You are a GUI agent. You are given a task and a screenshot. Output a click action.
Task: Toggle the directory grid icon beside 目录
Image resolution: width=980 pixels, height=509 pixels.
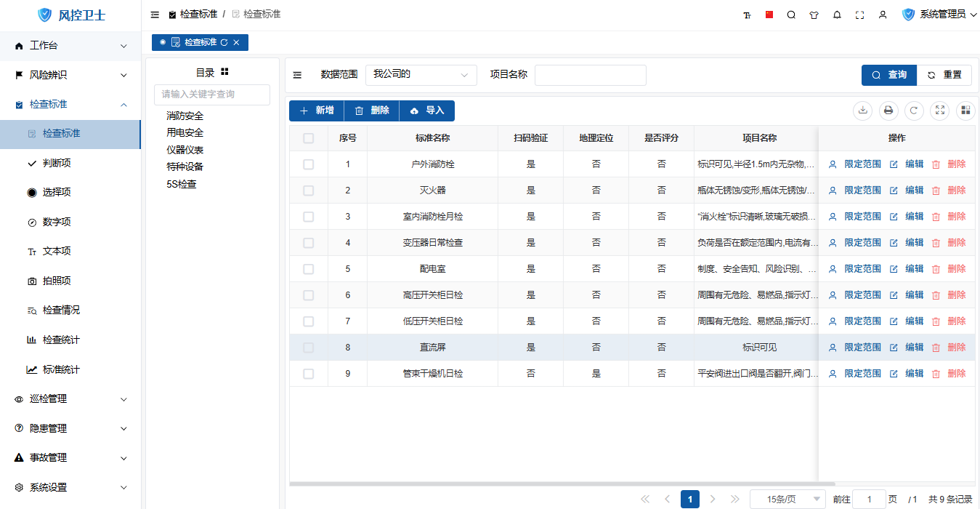224,72
